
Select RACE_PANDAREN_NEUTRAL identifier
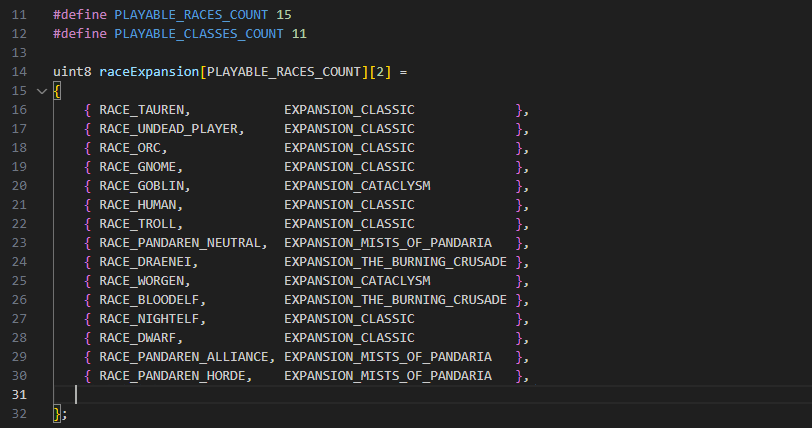coord(182,243)
